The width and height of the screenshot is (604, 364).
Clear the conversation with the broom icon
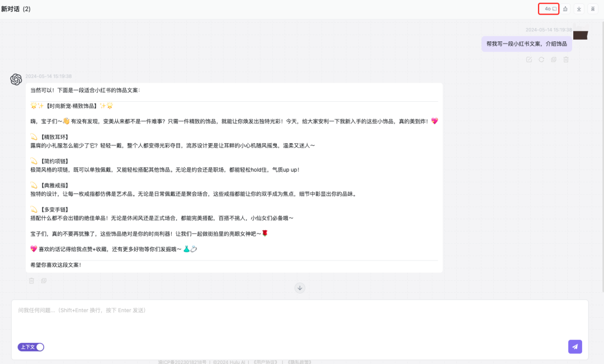[x=565, y=9]
